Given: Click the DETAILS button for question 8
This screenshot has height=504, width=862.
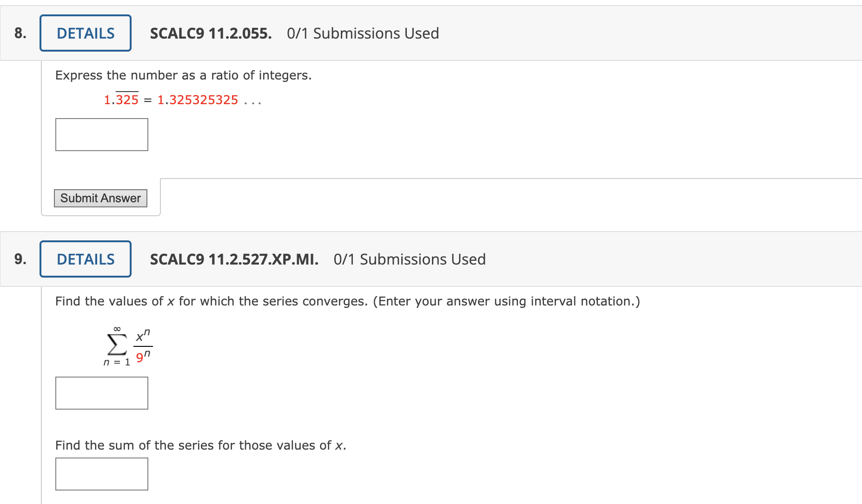Looking at the screenshot, I should [x=85, y=33].
